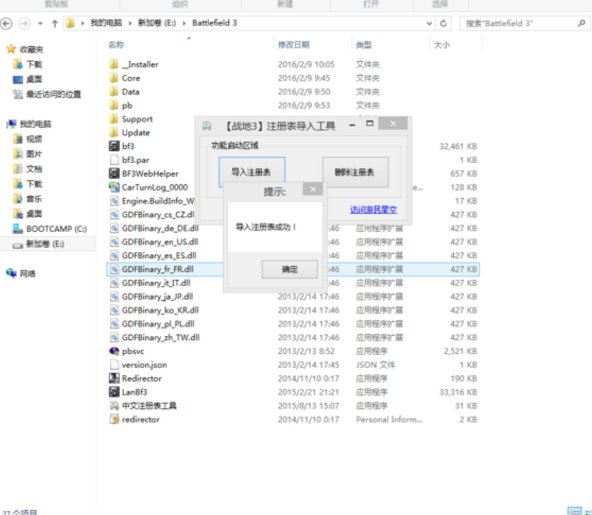Select the 中文注册表工具 application
The width and height of the screenshot is (592, 515).
[x=149, y=406]
